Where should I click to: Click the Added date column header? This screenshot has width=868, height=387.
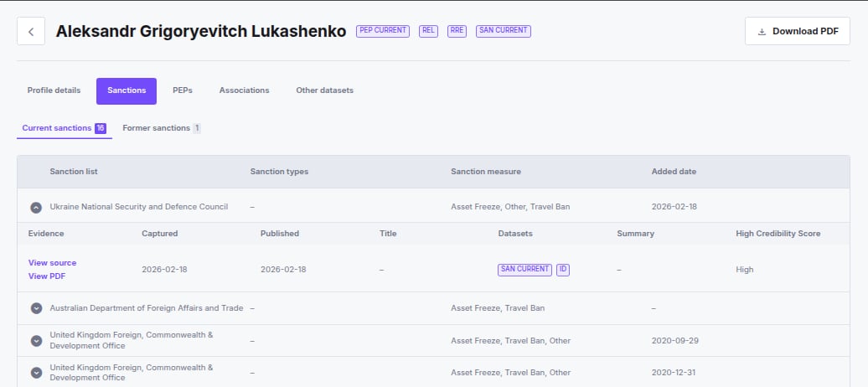tap(674, 172)
